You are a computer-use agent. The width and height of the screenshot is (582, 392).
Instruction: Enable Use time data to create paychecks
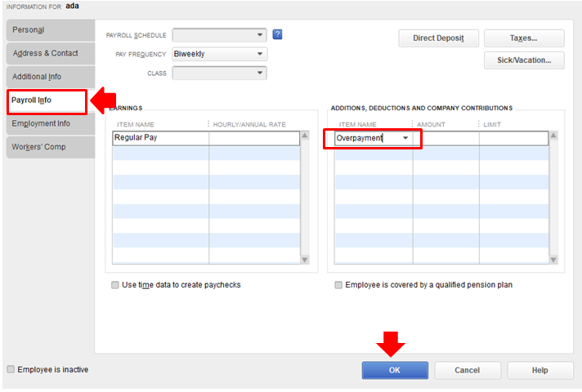(115, 285)
